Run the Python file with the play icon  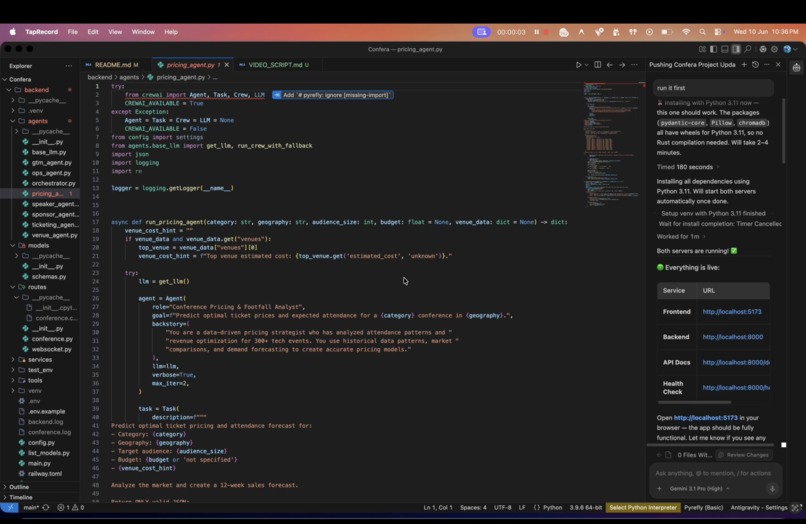[578, 65]
